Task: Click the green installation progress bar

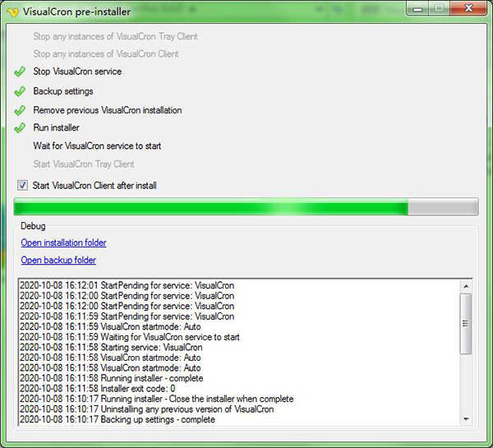Action: pos(246,207)
